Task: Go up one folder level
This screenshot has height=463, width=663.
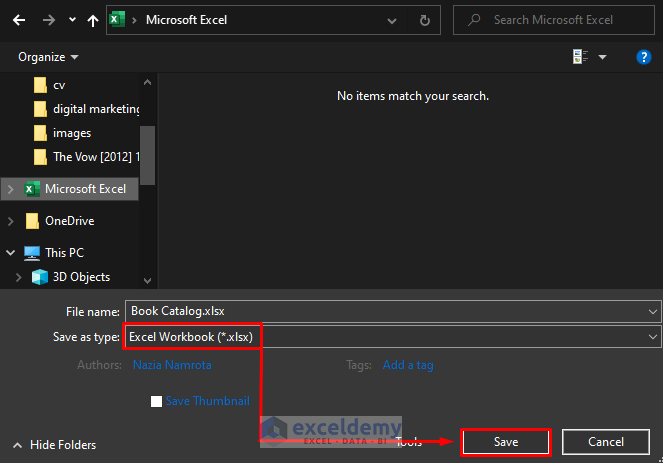Action: tap(93, 20)
